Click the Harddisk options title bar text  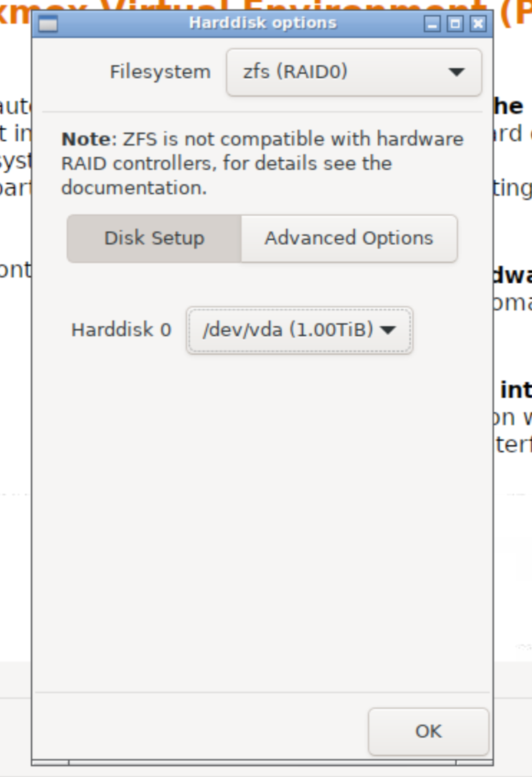263,23
